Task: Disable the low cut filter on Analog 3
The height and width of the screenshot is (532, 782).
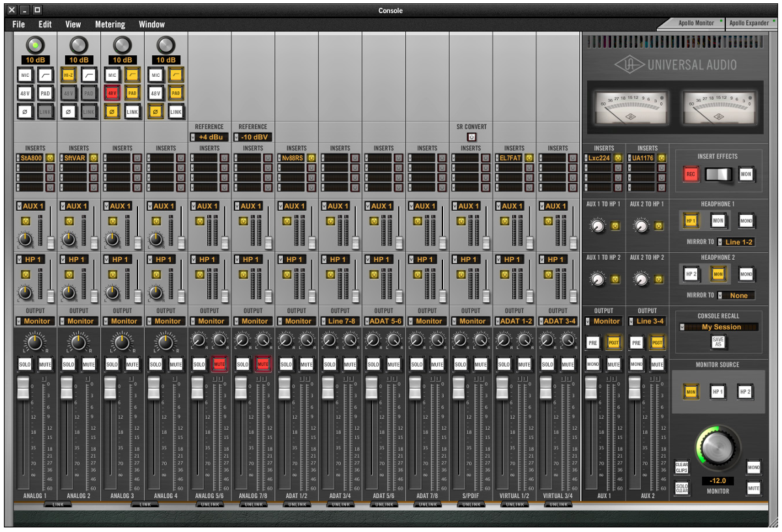Action: (132, 76)
